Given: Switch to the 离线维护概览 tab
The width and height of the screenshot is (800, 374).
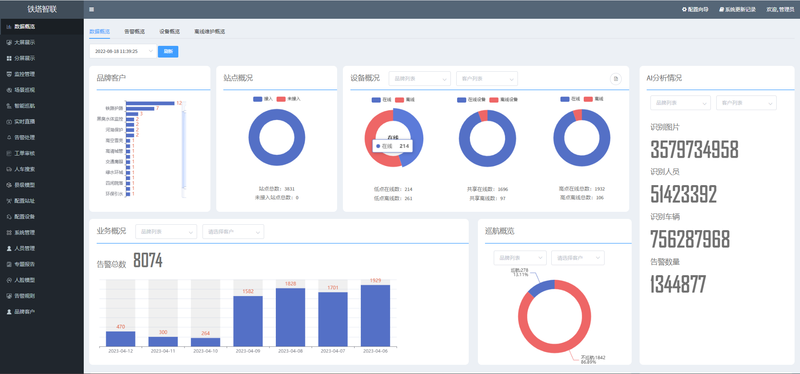Looking at the screenshot, I should 209,32.
